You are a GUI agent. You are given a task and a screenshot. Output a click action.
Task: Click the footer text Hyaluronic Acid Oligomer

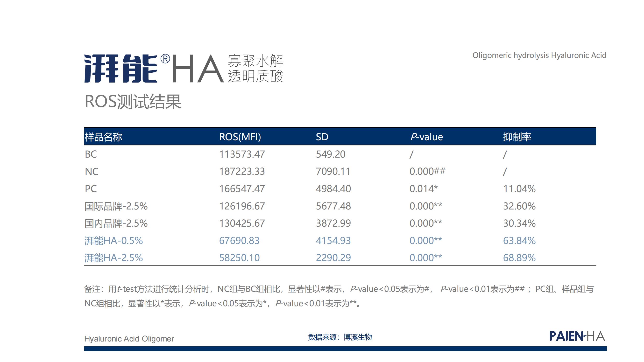(129, 339)
